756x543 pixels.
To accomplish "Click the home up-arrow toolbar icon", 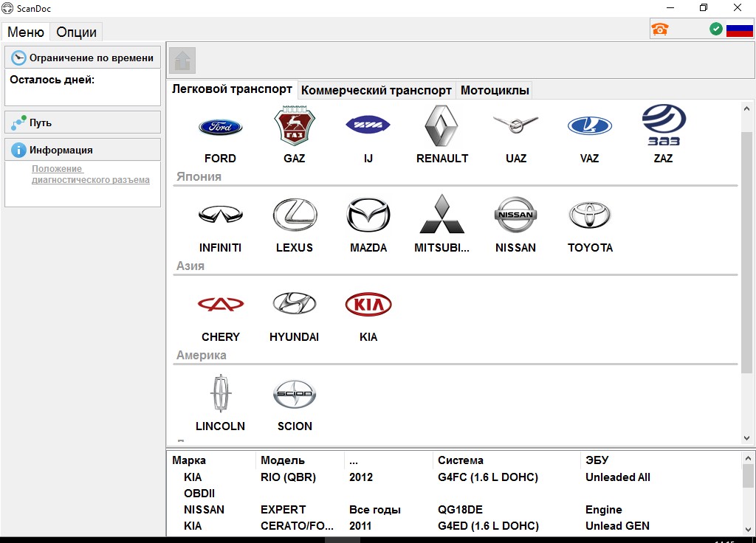I will 182,60.
